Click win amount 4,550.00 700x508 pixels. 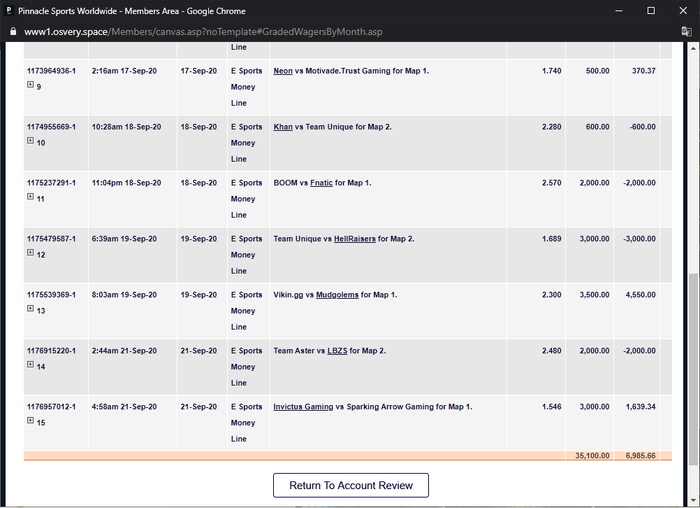coord(641,295)
